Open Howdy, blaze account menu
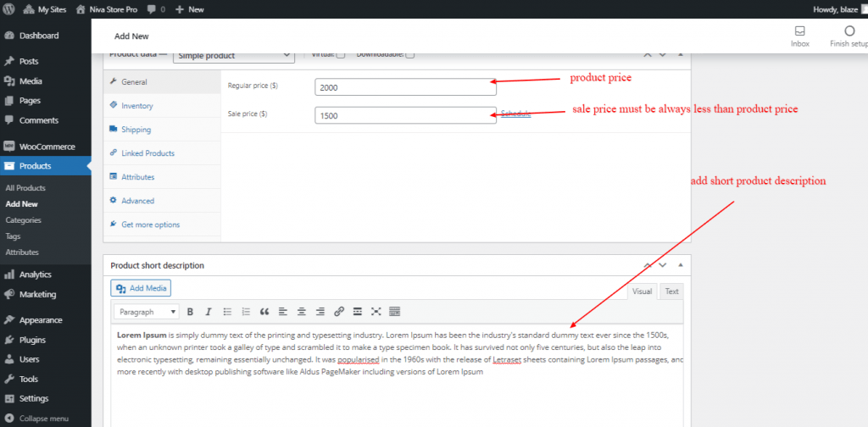Viewport: 868px width, 427px height. coord(840,9)
